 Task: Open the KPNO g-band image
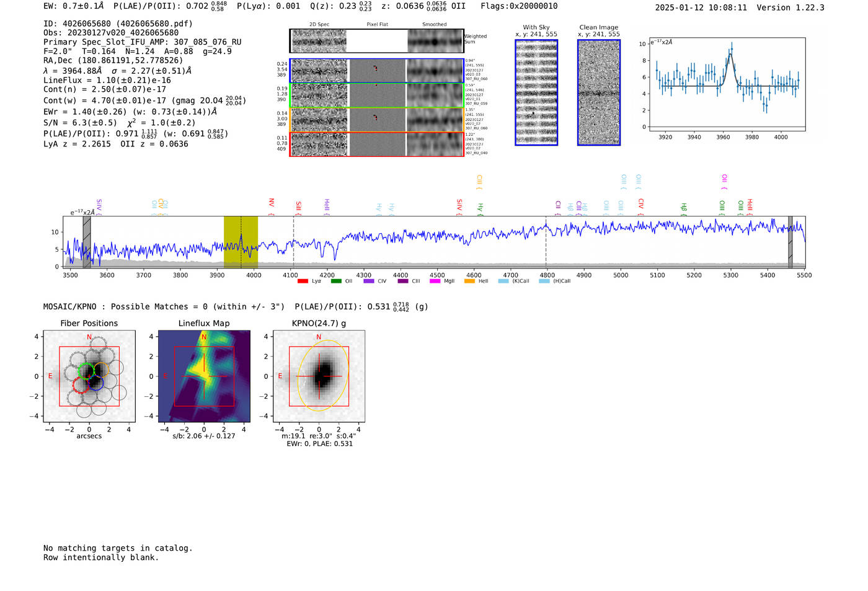tap(319, 376)
